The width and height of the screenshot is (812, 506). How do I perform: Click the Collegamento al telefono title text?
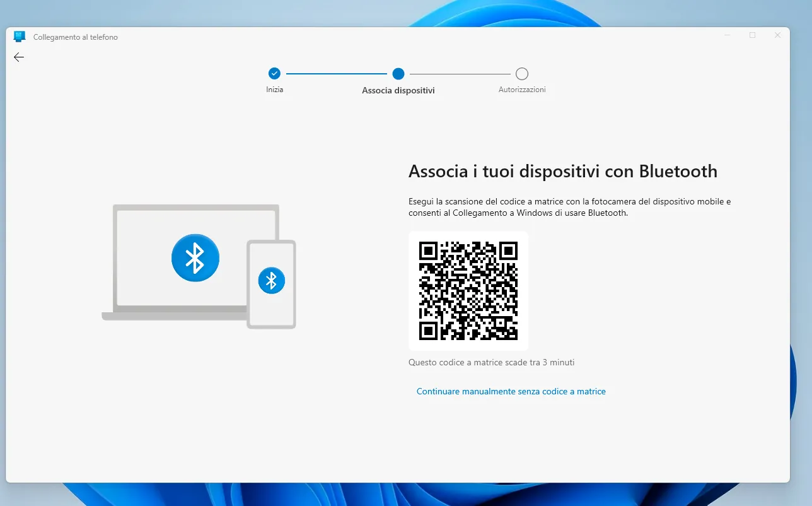(74, 37)
